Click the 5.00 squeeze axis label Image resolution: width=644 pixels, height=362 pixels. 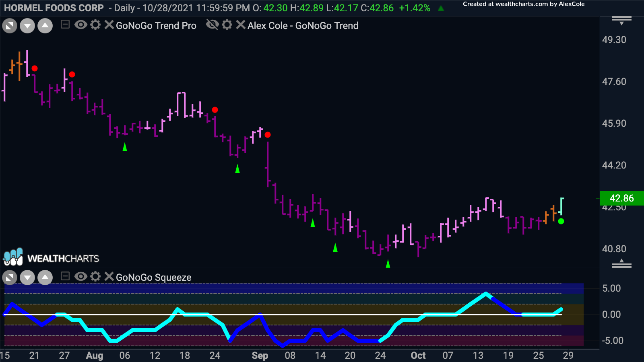click(x=611, y=288)
